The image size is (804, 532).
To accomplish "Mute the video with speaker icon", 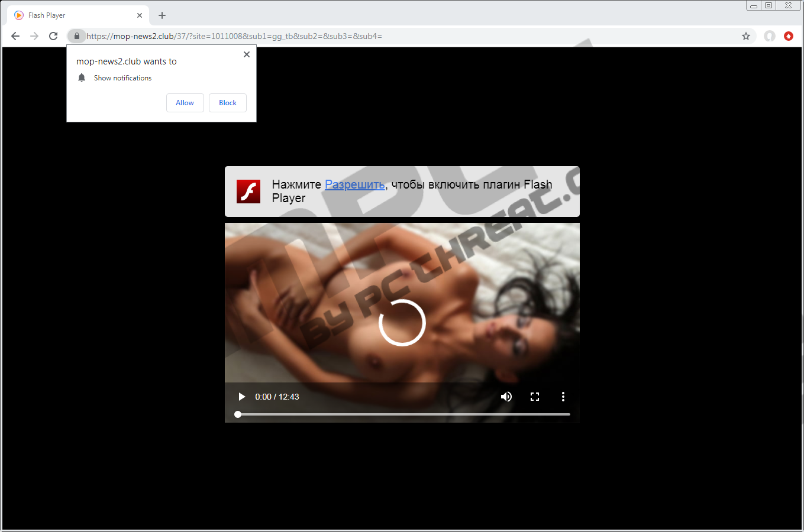I will 506,397.
